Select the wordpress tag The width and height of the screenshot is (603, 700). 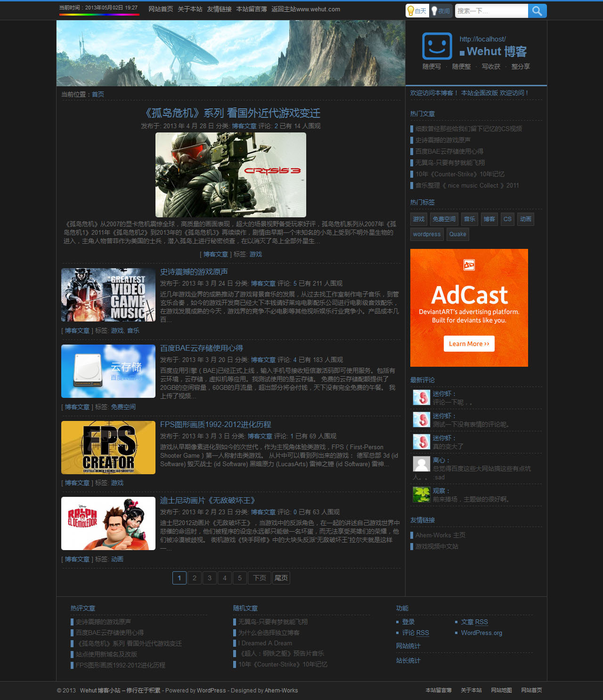[427, 234]
